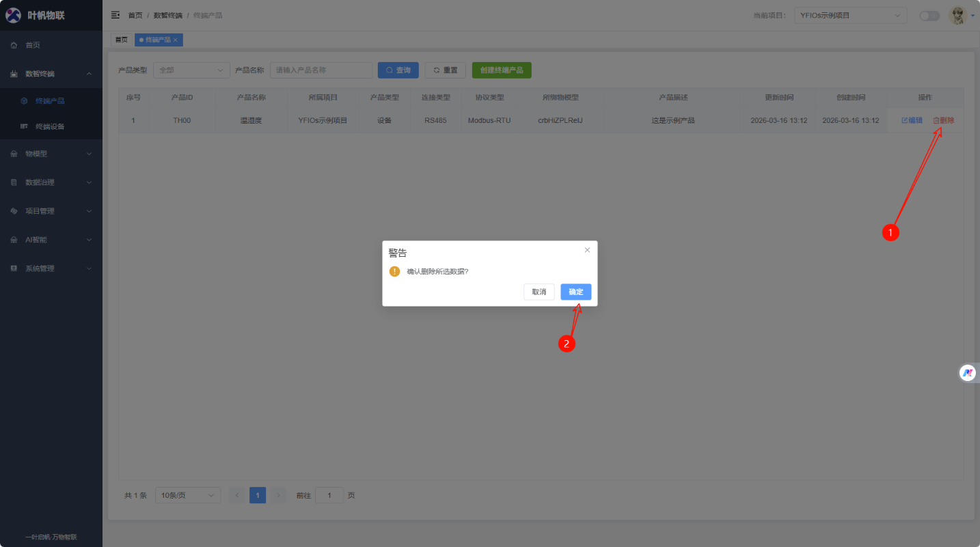
Task: Open the 10条/页 page size dropdown
Action: click(187, 495)
